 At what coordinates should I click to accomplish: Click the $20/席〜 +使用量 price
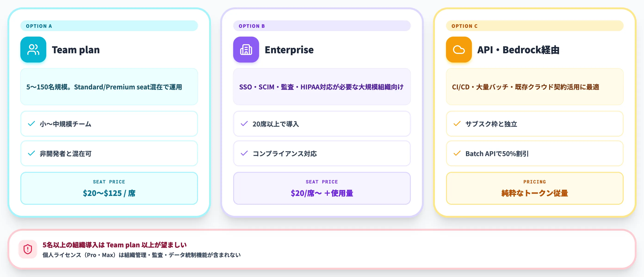pyautogui.click(x=322, y=193)
